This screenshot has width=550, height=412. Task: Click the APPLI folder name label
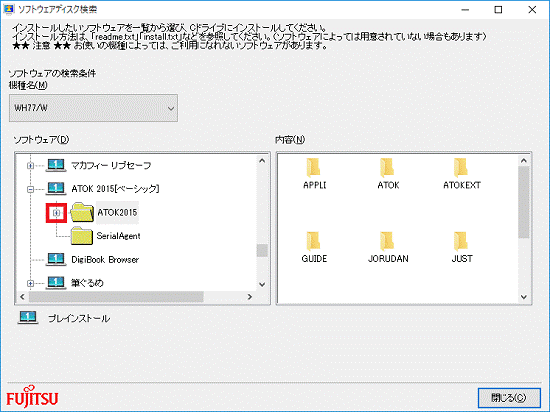click(x=314, y=185)
